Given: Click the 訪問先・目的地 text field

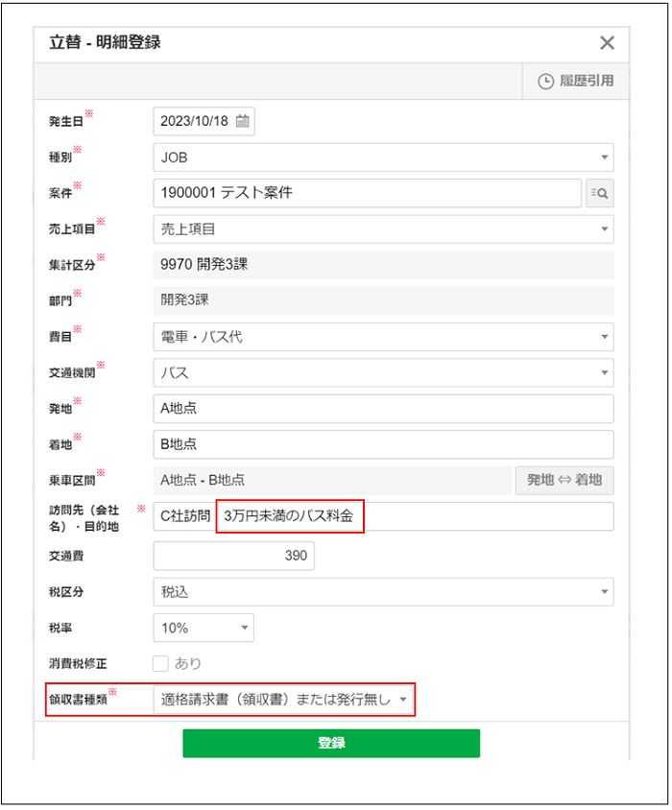Looking at the screenshot, I should (x=490, y=516).
